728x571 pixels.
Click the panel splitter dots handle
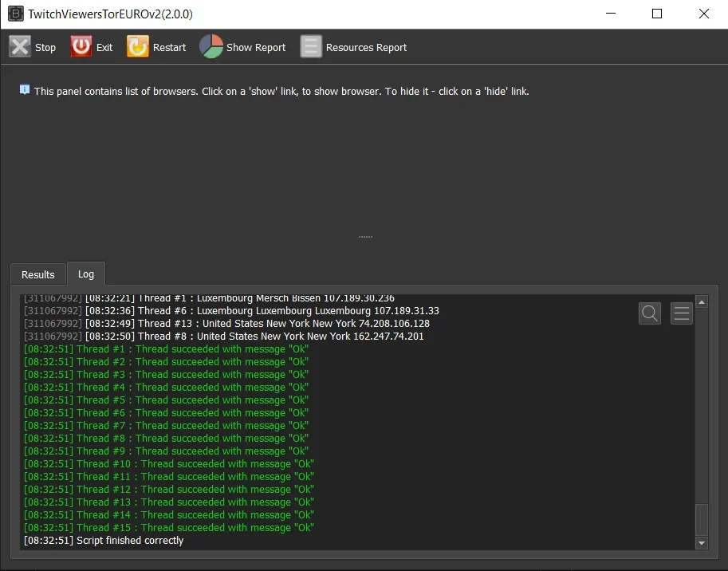coord(365,237)
